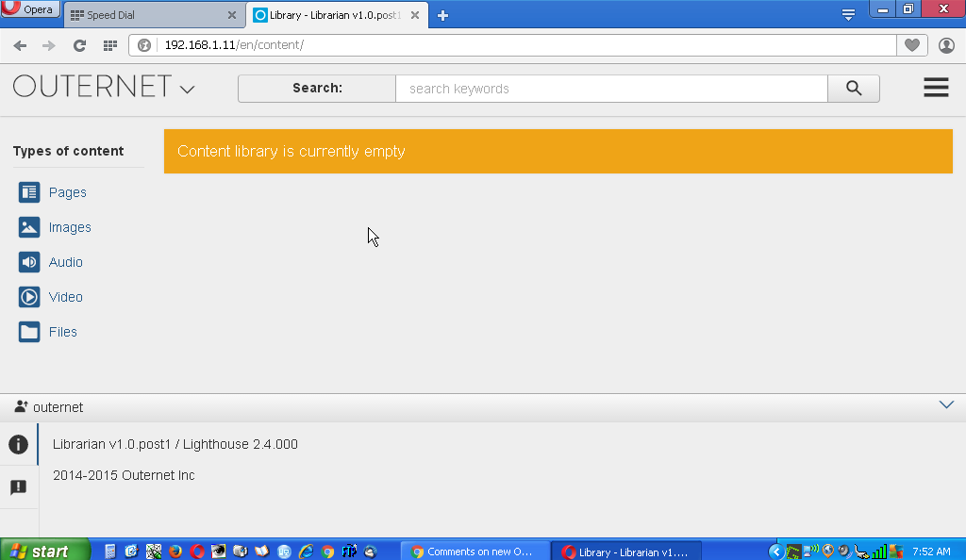Click the magnifying glass search button
The width and height of the screenshot is (966, 560).
tap(853, 89)
